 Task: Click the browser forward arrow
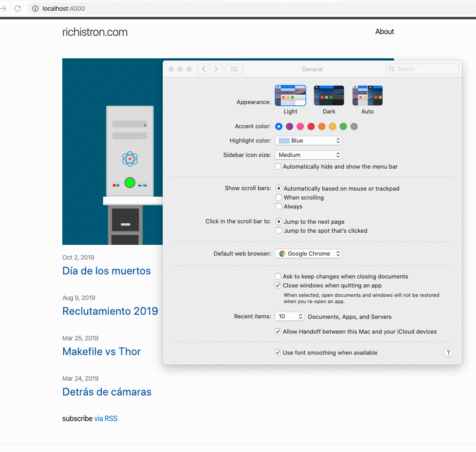[x=3, y=9]
